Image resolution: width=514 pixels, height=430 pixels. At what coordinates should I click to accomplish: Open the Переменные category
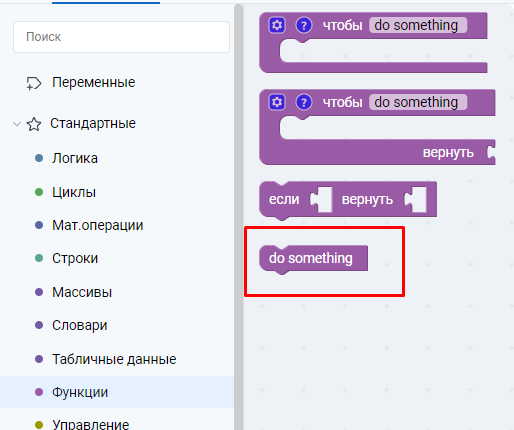93,82
